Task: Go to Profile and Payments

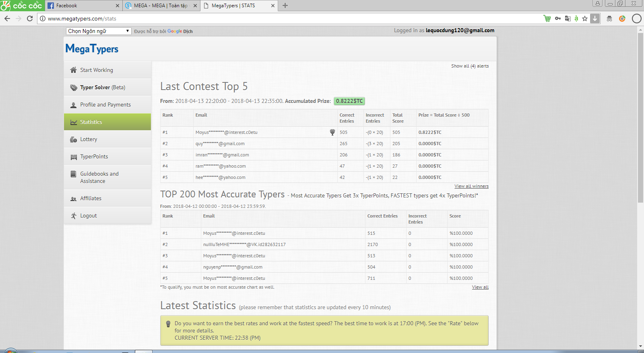Action: [x=107, y=105]
